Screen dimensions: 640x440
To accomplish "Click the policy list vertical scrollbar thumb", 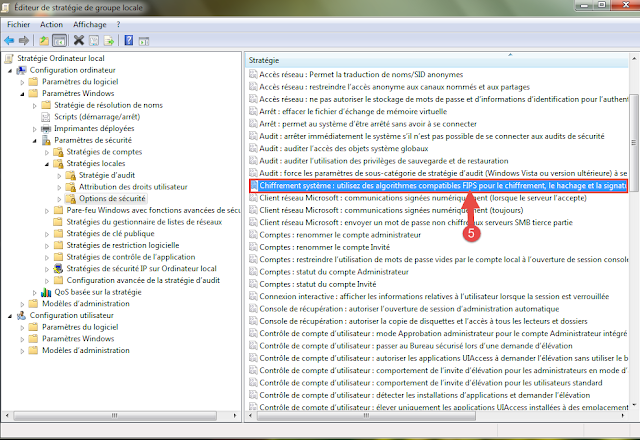I will click(x=634, y=143).
